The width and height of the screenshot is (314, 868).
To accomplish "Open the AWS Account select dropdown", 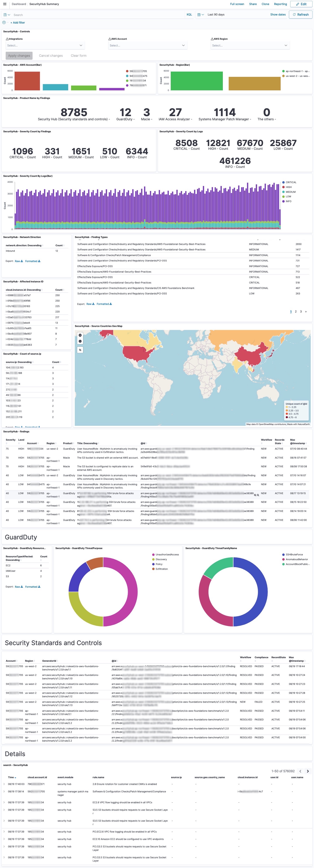I will tap(148, 45).
